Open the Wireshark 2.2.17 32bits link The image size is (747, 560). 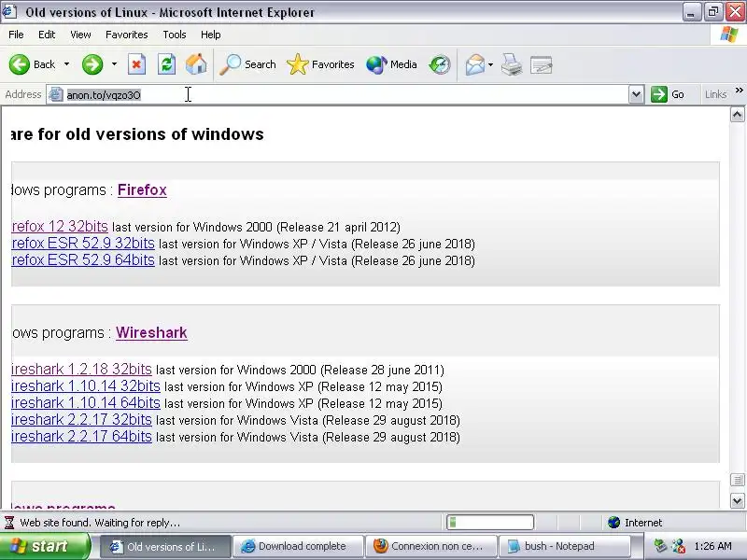[81, 419]
